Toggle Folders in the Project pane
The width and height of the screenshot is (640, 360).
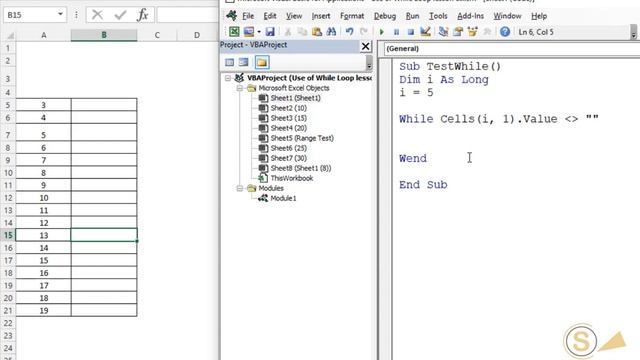262,62
